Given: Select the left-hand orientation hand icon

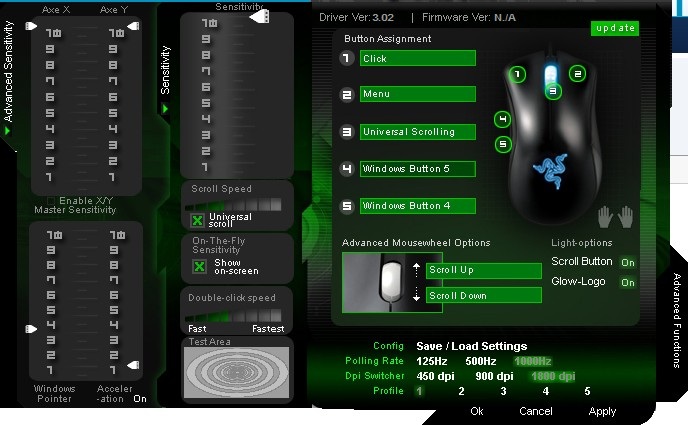Looking at the screenshot, I should (x=605, y=217).
